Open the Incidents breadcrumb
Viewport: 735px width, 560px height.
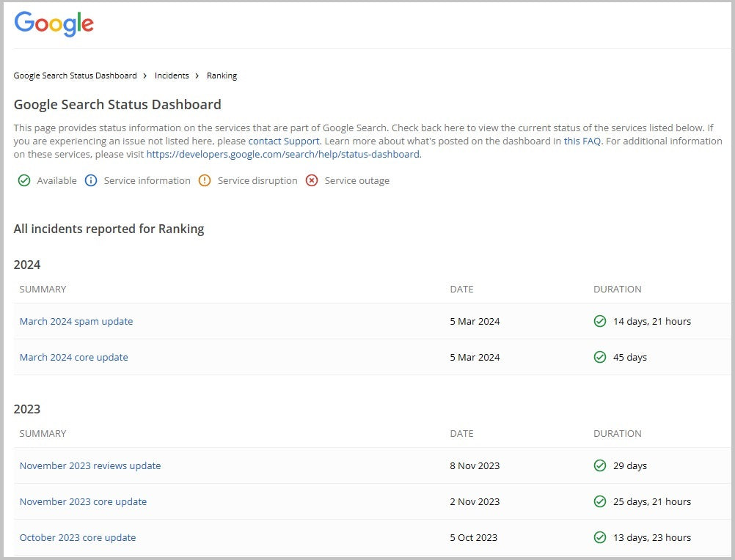click(x=172, y=75)
